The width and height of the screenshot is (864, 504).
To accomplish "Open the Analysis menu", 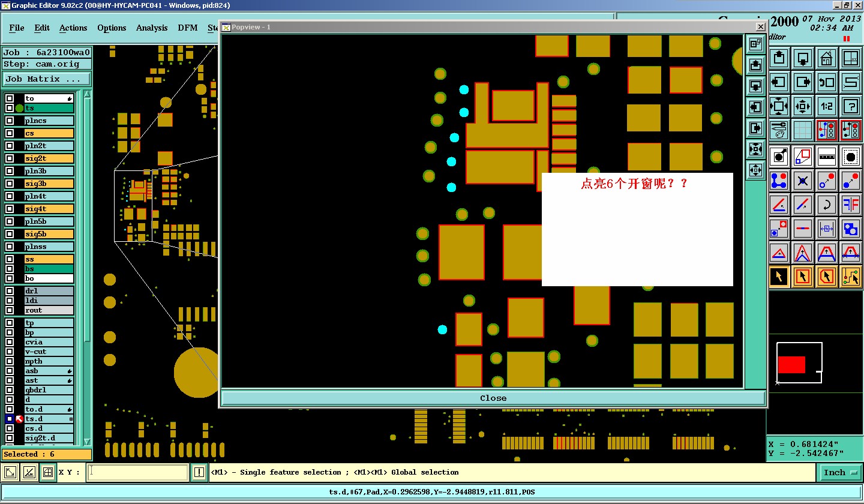I will click(x=152, y=28).
